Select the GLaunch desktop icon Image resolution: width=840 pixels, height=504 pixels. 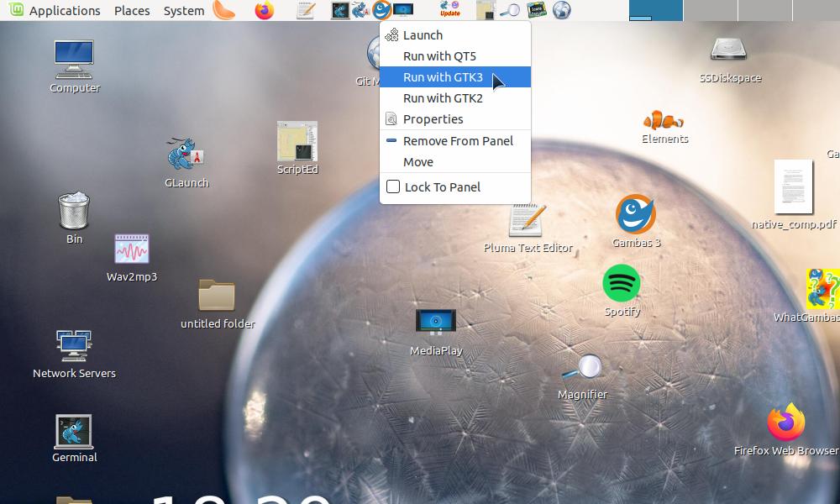(186, 155)
